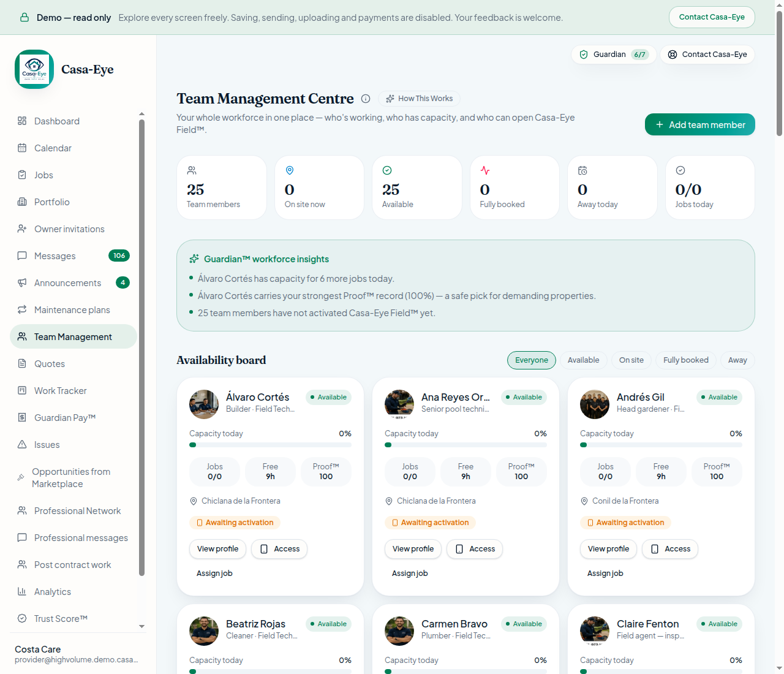Click the Guardian 6/7 status pill
The height and width of the screenshot is (674, 784).
pos(614,55)
